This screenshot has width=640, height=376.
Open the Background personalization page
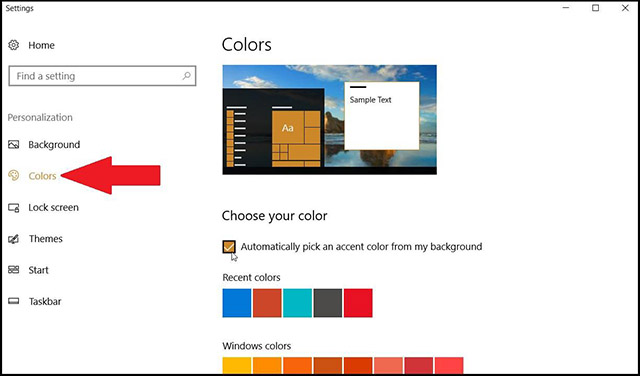(54, 145)
